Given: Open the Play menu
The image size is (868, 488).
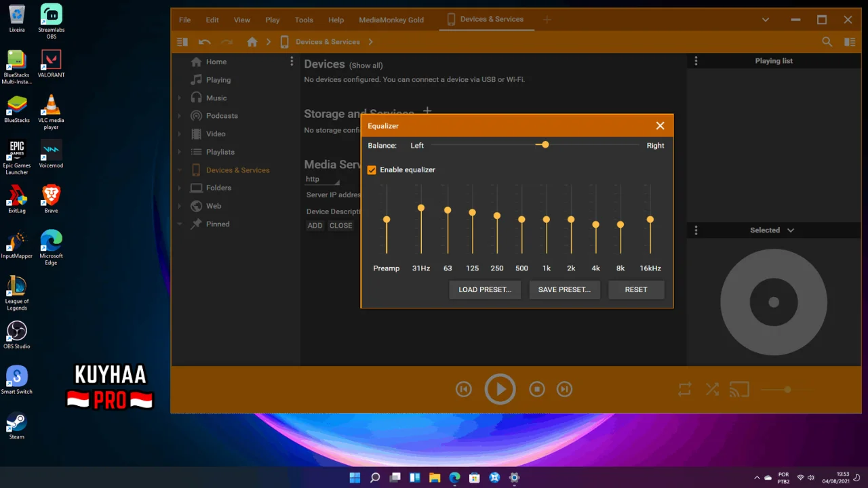Looking at the screenshot, I should point(273,20).
